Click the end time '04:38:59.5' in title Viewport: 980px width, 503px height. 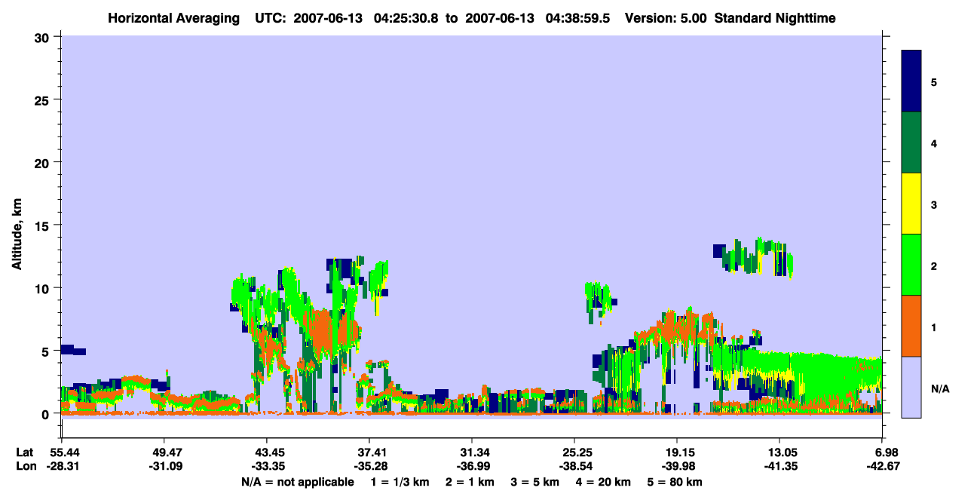(577, 17)
